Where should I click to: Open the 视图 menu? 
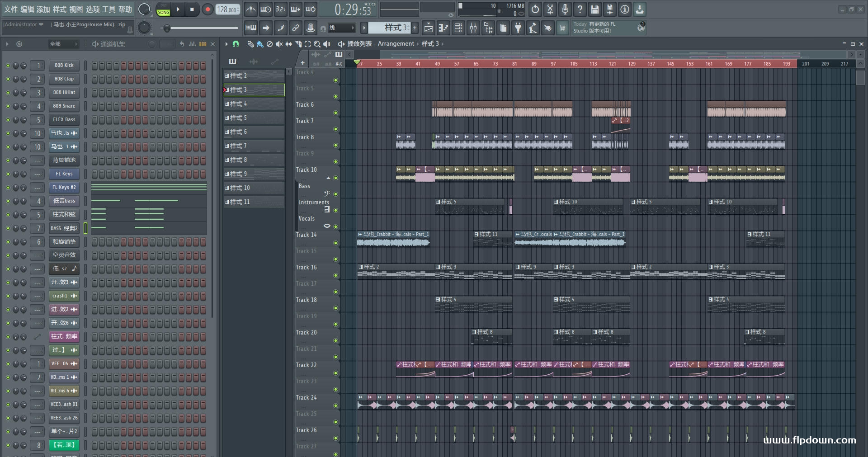(76, 9)
